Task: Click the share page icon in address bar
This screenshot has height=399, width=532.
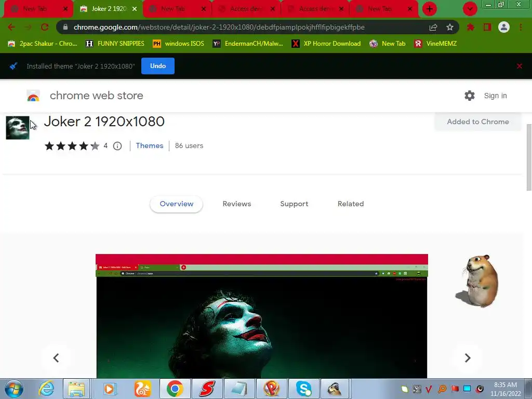Action: (x=433, y=28)
